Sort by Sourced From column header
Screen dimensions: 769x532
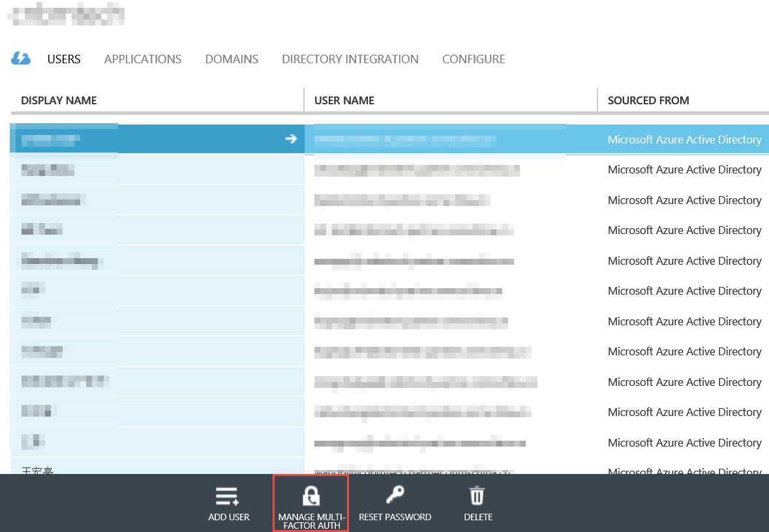point(648,100)
